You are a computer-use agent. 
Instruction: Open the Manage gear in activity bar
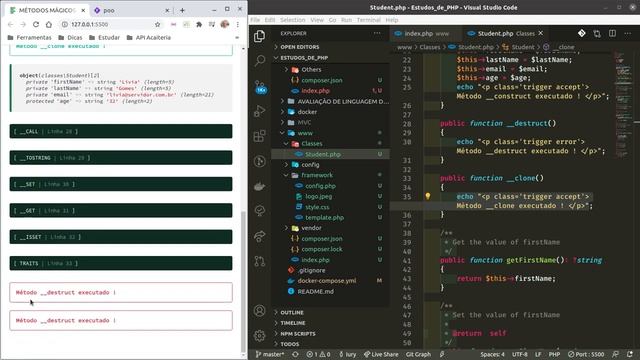[260, 336]
